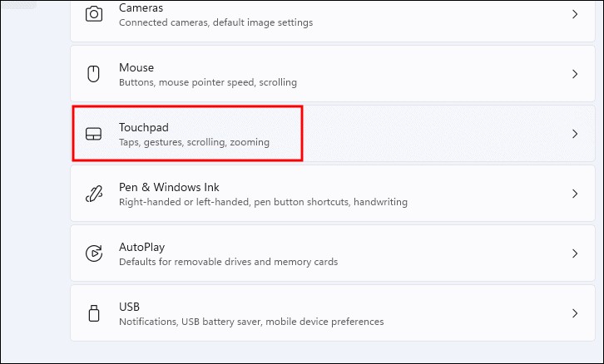Click the Mouse icon
Viewport: 604px width, 364px height.
[94, 74]
